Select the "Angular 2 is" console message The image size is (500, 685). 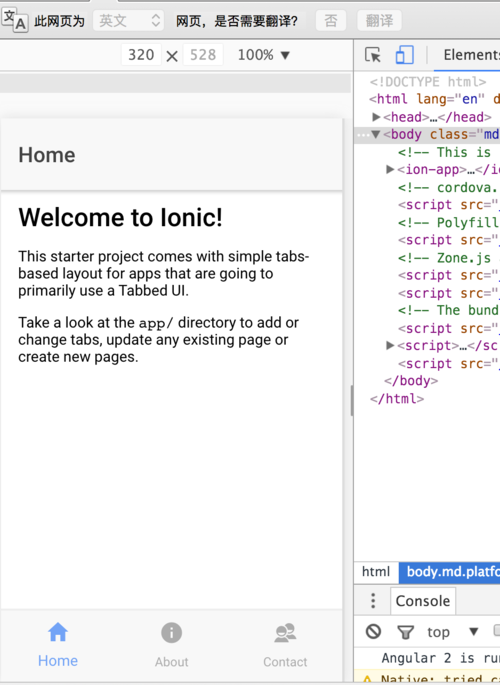[440, 658]
